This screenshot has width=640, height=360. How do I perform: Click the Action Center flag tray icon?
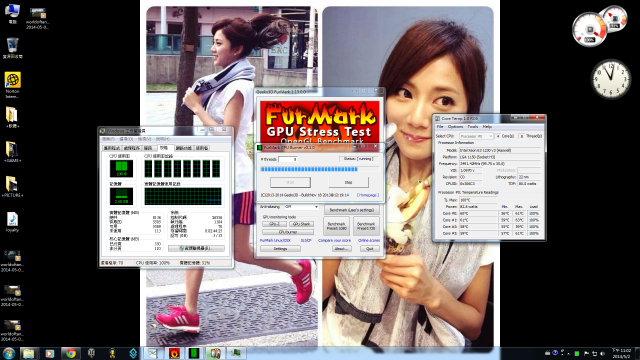pyautogui.click(x=587, y=353)
